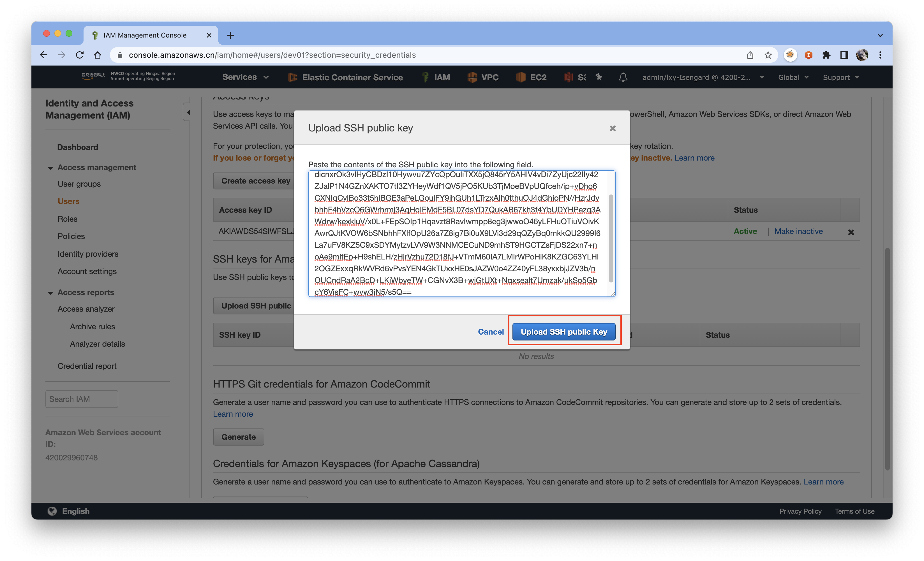
Task: Open the red shield extension icon
Action: (x=808, y=55)
